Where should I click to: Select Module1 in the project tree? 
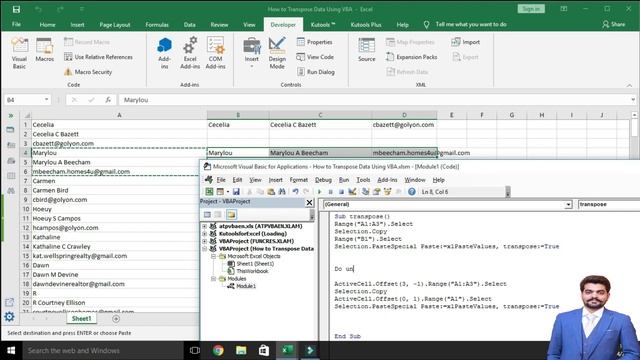coord(241,286)
